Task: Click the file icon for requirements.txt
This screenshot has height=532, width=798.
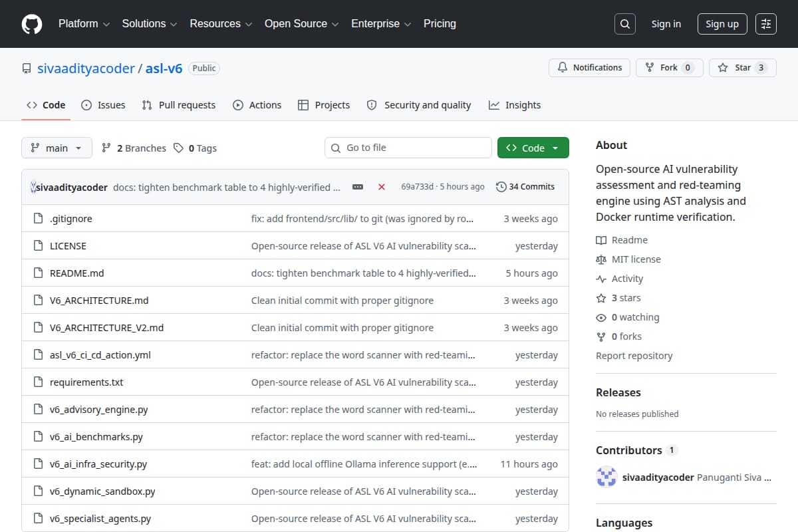Action: [x=38, y=382]
